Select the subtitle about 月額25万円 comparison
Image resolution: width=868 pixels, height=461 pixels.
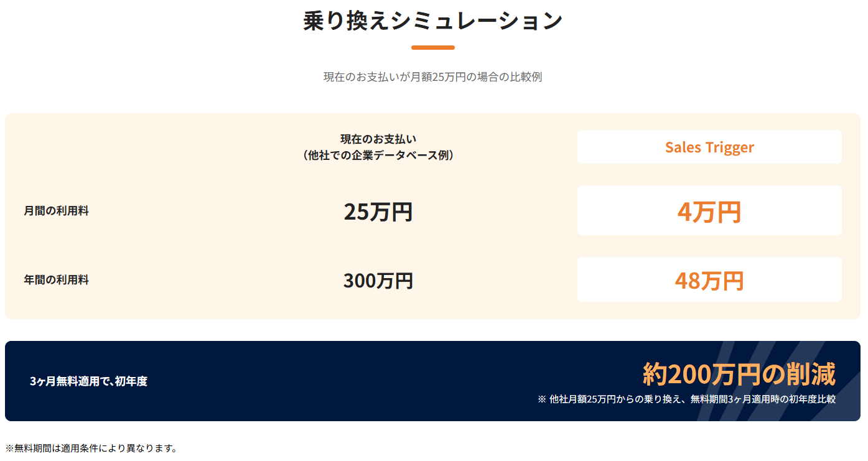tap(433, 77)
